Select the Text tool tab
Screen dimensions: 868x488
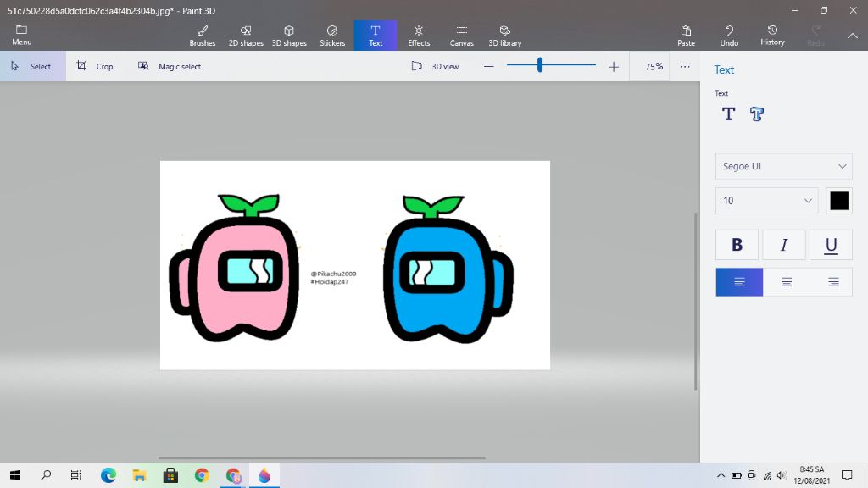tap(376, 36)
